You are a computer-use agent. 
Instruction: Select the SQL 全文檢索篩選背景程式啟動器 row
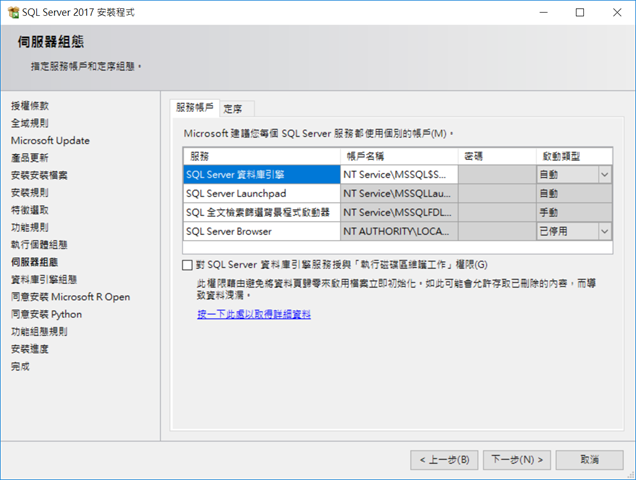click(x=262, y=212)
